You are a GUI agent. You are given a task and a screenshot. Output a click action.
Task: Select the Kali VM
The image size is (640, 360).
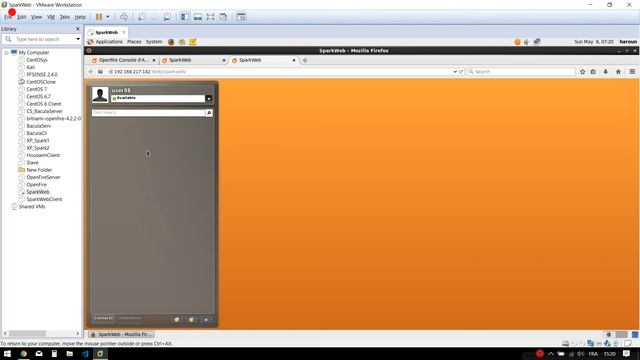(31, 67)
